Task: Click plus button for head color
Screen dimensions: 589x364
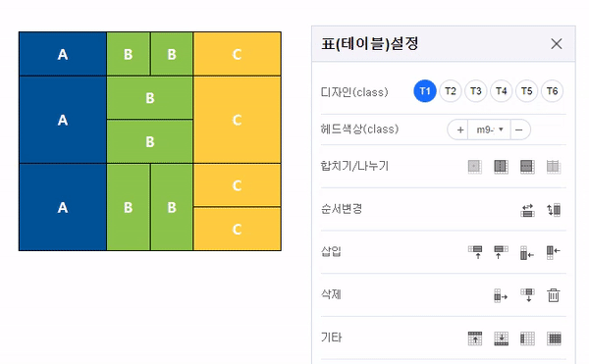Action: coord(459,130)
